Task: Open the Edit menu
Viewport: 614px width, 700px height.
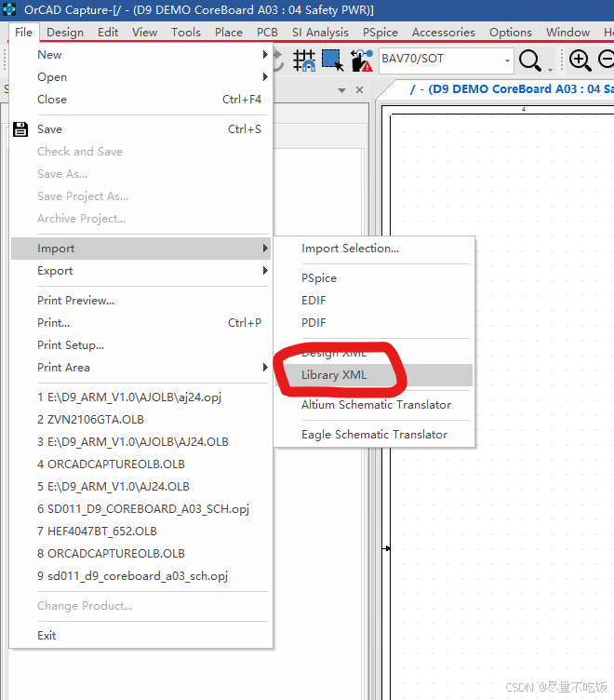Action: pyautogui.click(x=108, y=33)
